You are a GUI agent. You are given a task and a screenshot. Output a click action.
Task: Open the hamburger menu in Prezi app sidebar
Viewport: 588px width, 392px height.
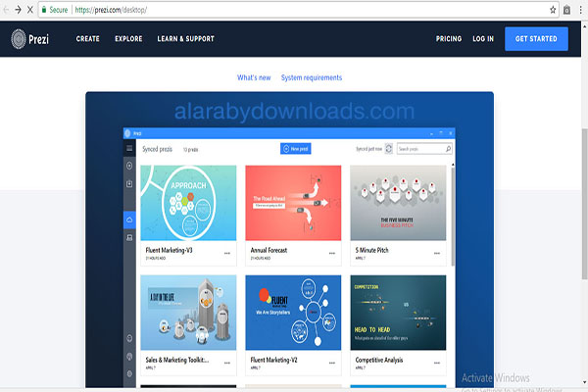(x=129, y=148)
